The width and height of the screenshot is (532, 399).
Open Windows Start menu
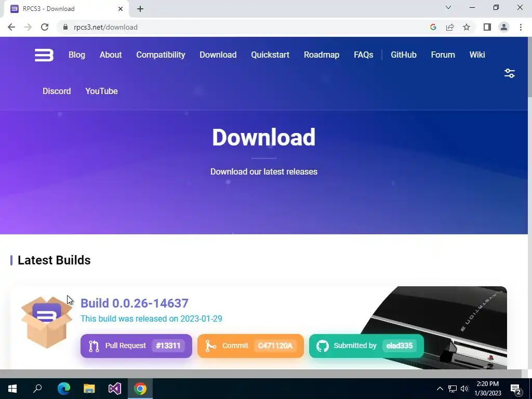coord(12,389)
